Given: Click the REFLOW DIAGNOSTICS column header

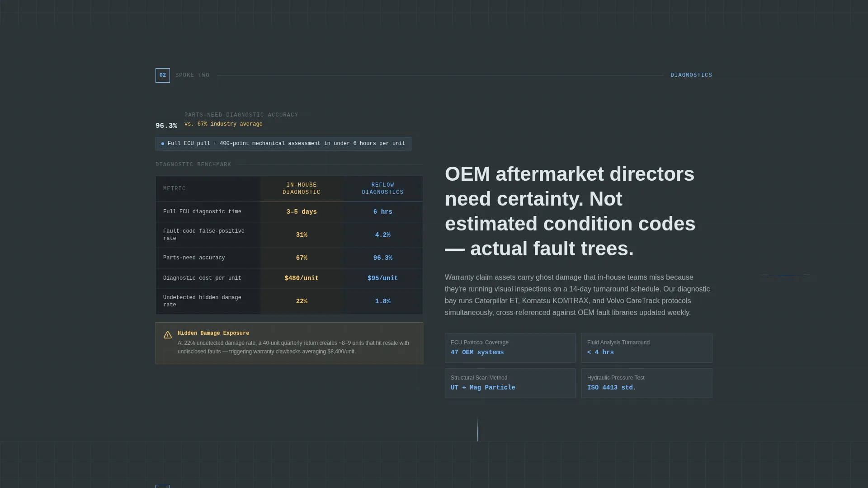Looking at the screenshot, I should [383, 189].
